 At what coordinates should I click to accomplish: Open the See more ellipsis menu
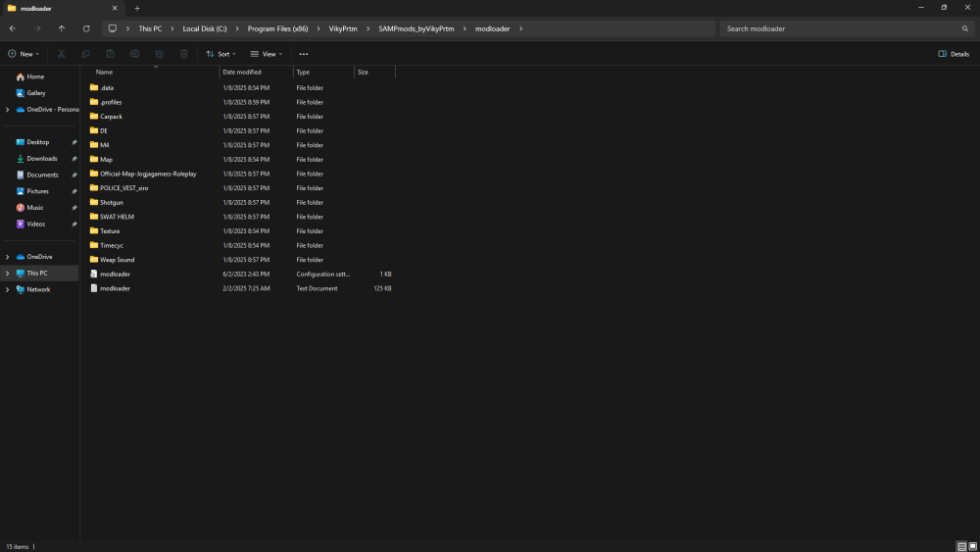[303, 54]
